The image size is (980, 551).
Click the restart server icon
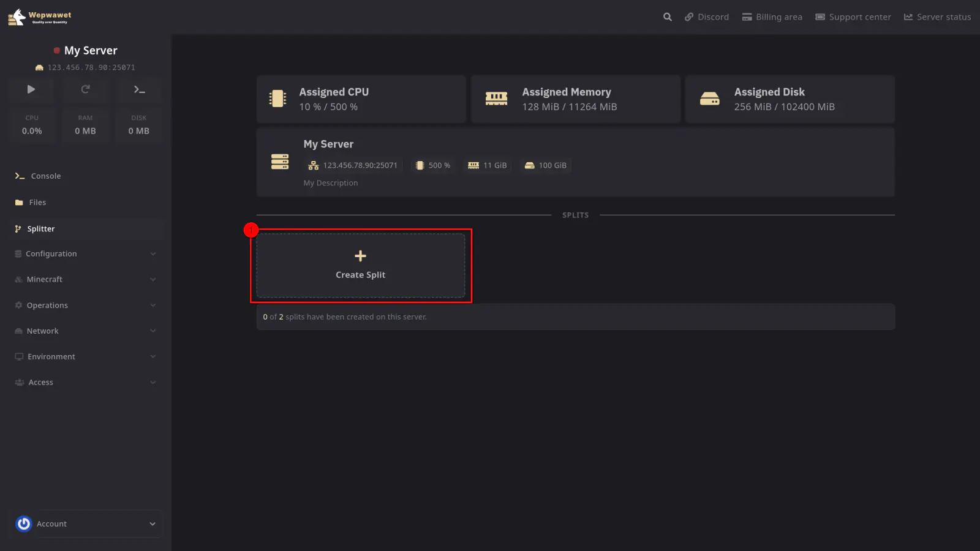[85, 89]
